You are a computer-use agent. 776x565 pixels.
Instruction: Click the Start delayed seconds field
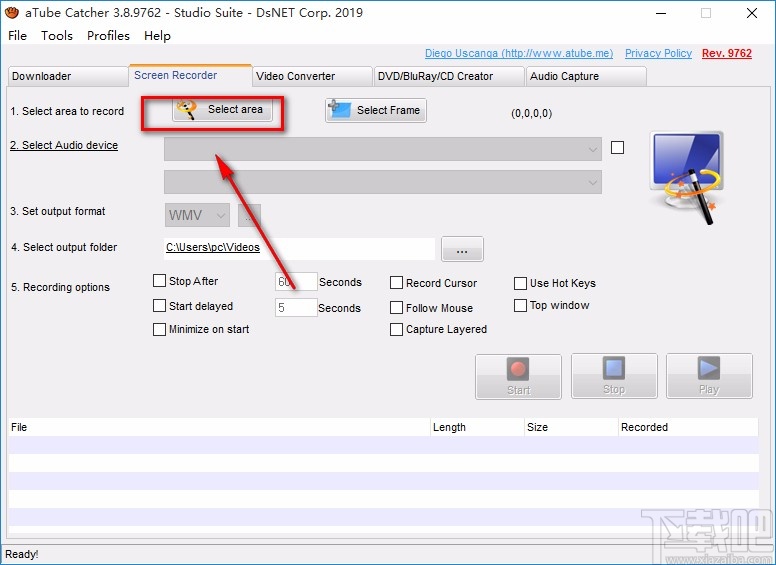click(296, 308)
